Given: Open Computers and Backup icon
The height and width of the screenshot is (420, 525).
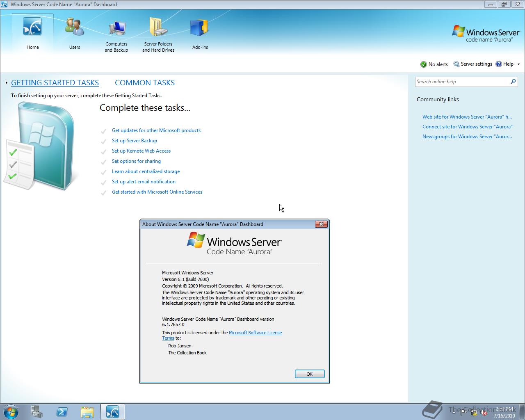Looking at the screenshot, I should (116, 28).
